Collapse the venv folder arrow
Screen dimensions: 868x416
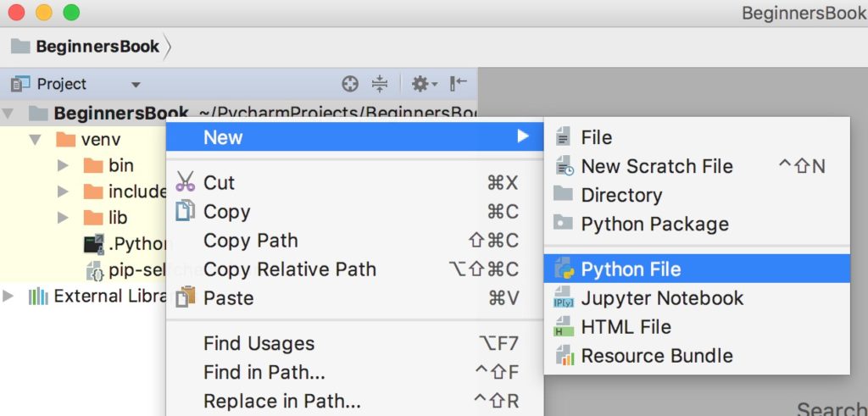(36, 140)
